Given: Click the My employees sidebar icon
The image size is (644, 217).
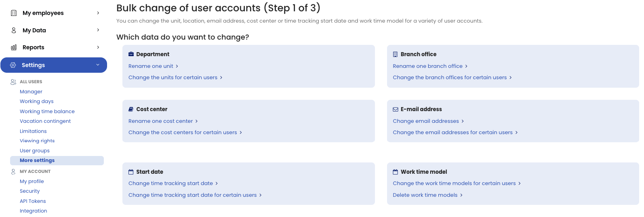Looking at the screenshot, I should tap(14, 13).
